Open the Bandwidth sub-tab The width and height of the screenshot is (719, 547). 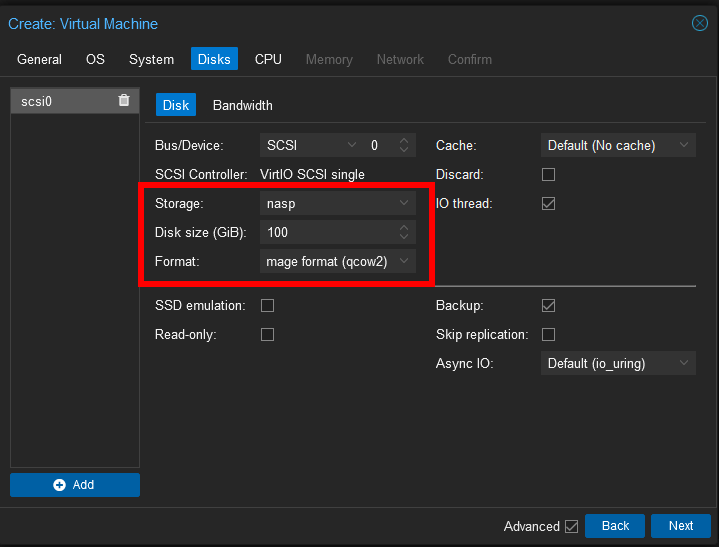pos(243,105)
